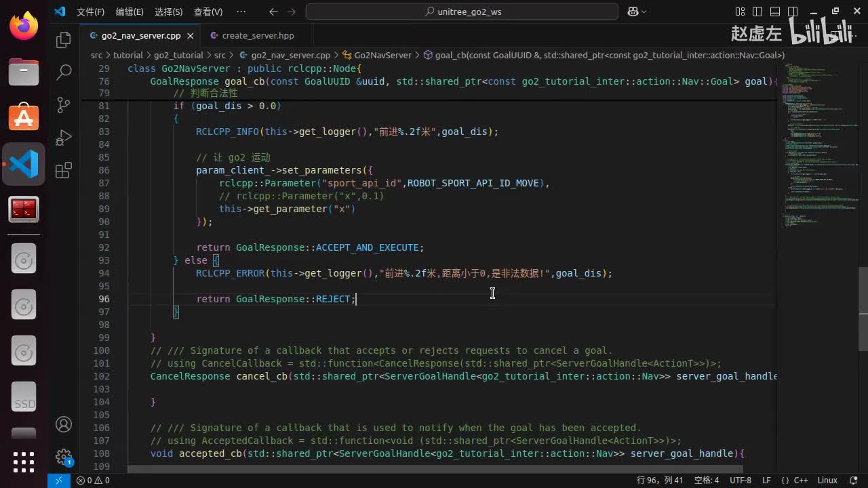Image resolution: width=868 pixels, height=488 pixels.
Task: Change indentation via 空格: 4
Action: click(707, 481)
